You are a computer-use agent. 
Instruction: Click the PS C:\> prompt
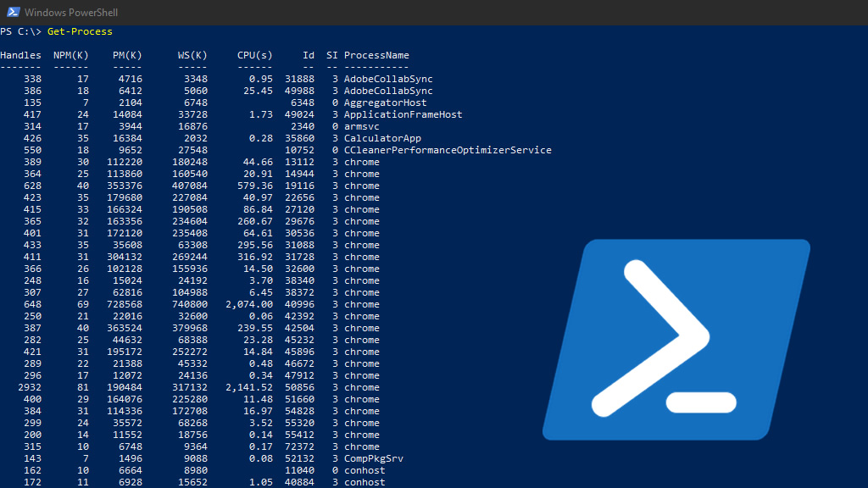click(20, 31)
